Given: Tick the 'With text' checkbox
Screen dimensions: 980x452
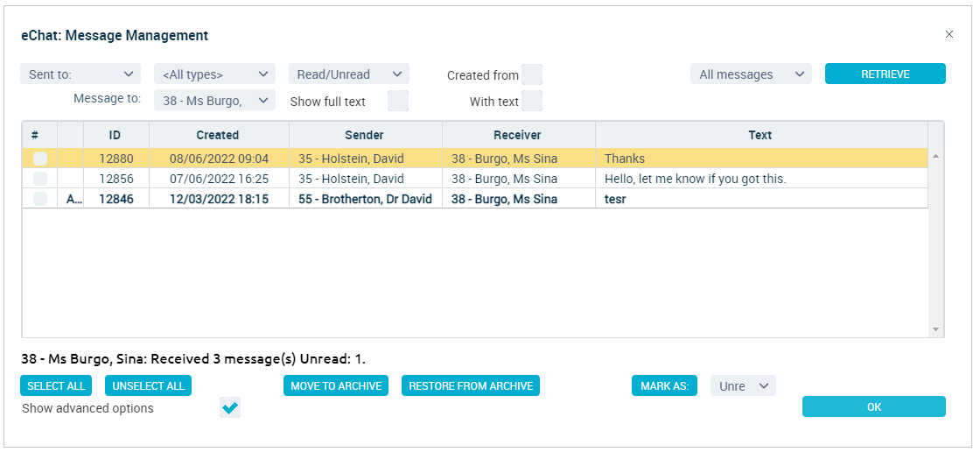Looking at the screenshot, I should (532, 101).
